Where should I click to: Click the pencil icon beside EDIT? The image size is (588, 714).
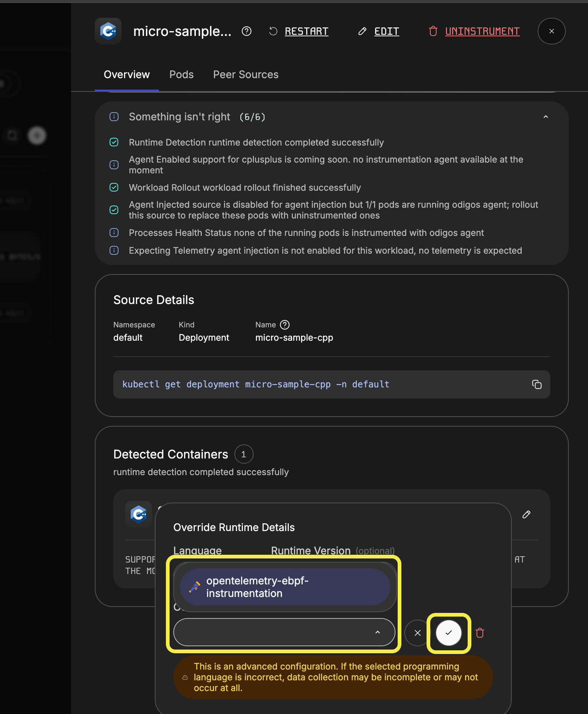[x=363, y=31]
